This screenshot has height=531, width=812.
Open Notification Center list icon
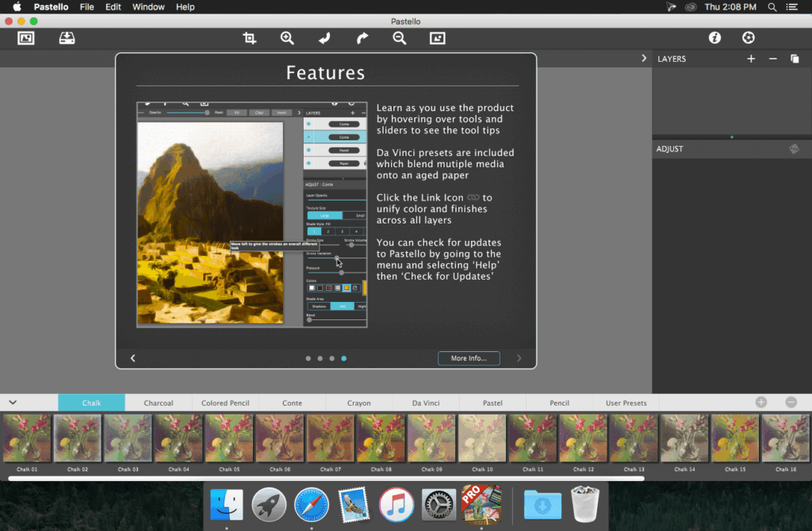click(x=792, y=6)
